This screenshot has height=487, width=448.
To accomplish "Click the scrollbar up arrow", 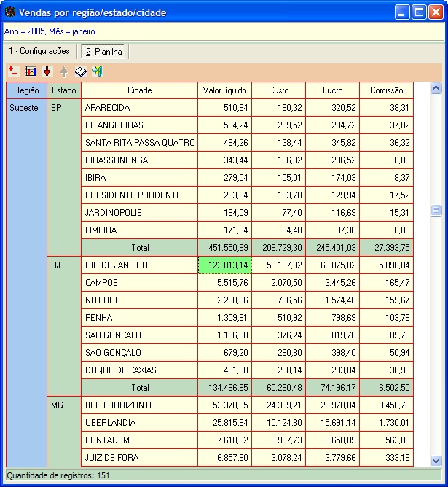I will point(436,88).
